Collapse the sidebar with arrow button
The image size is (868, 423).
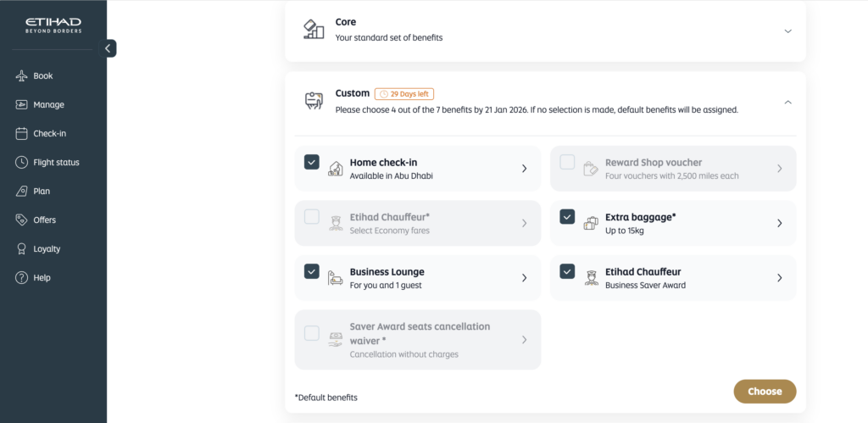[108, 48]
